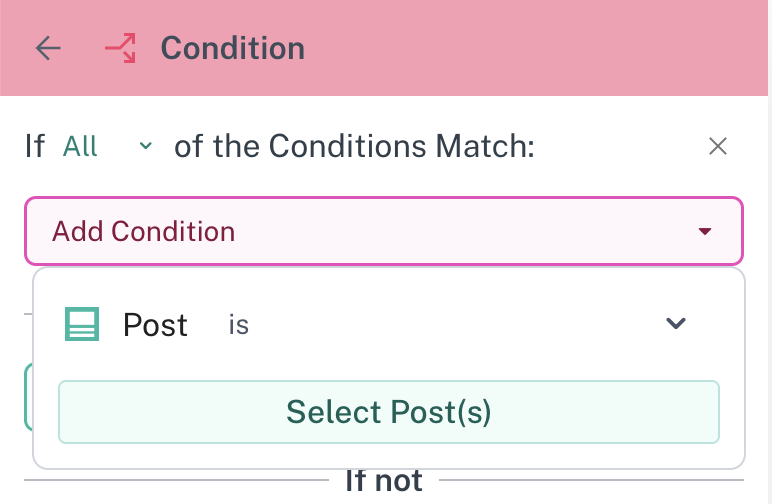Click the 'of the Conditions Match:' text

[354, 147]
